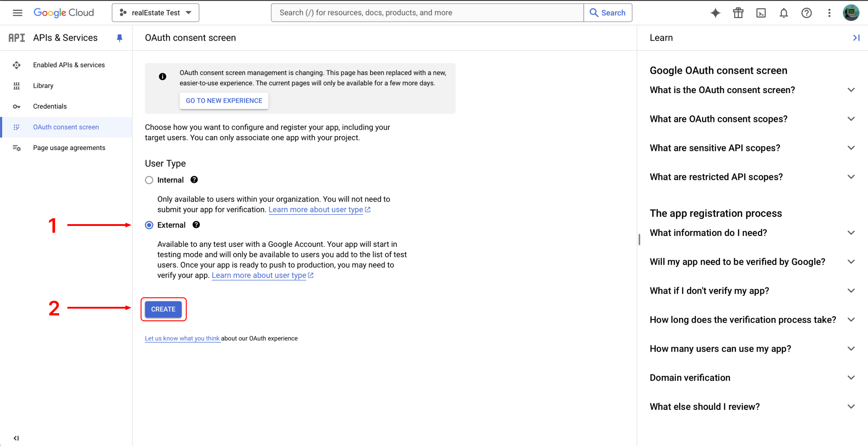Collapse the Learn panel
The width and height of the screenshot is (868, 446).
tap(856, 38)
